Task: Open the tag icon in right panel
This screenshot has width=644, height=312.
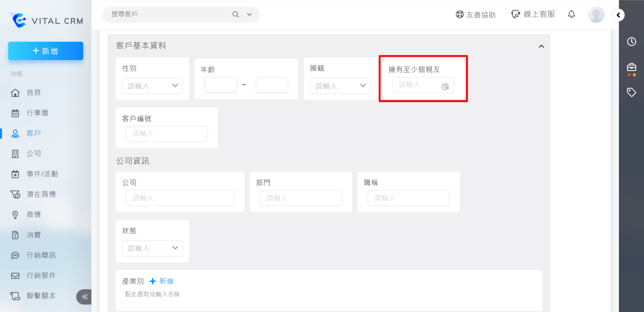Action: pos(631,93)
